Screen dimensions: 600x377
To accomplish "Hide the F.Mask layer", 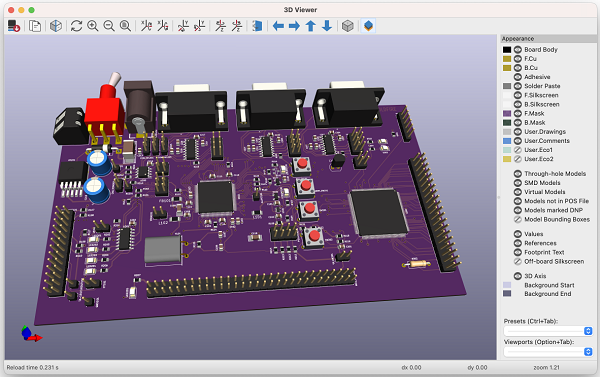I will coord(518,113).
